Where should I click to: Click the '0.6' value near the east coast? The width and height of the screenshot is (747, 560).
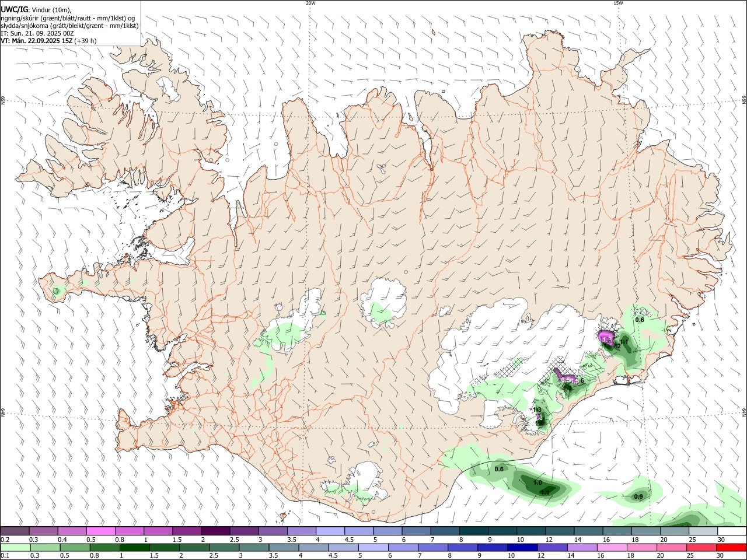click(640, 320)
